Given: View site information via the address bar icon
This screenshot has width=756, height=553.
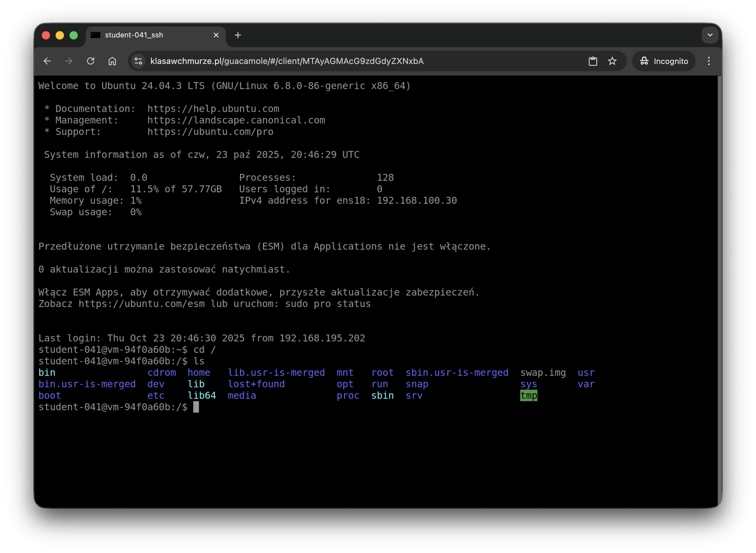Looking at the screenshot, I should coord(138,61).
